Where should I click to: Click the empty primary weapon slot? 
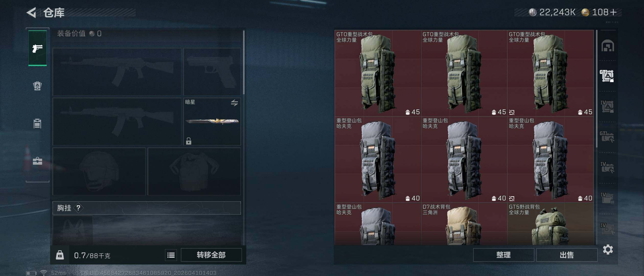117,72
